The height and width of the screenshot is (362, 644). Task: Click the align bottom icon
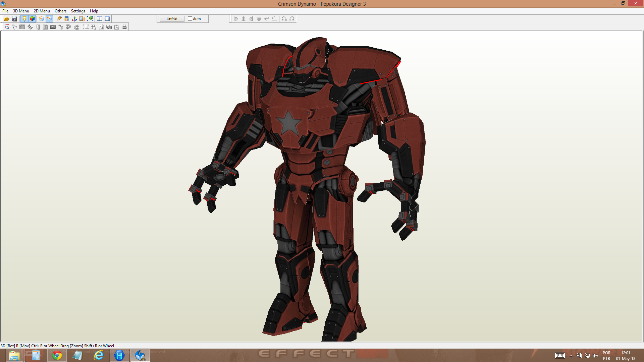274,19
